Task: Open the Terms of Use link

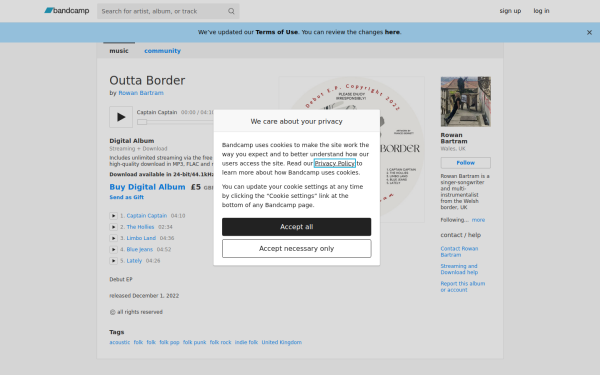Action: (x=277, y=32)
